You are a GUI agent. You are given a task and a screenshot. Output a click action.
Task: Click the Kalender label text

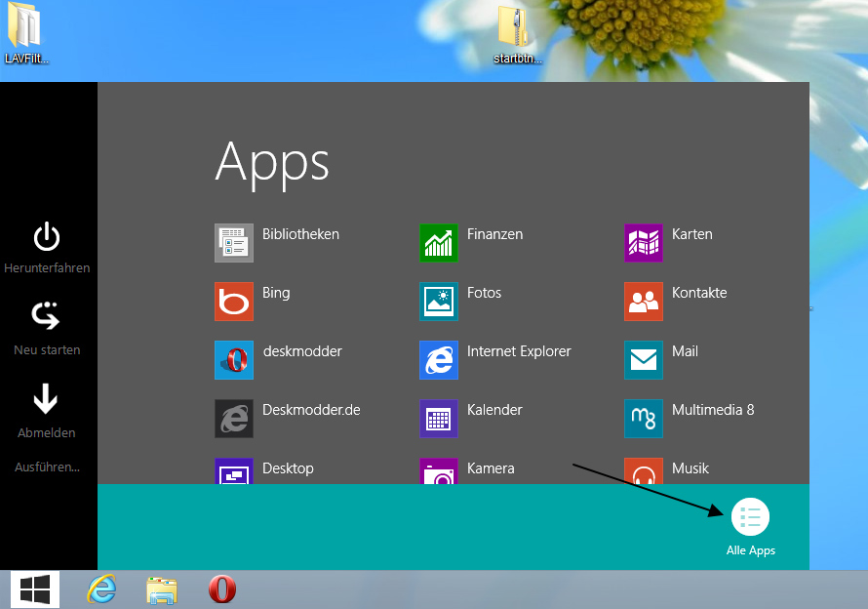pyautogui.click(x=494, y=410)
